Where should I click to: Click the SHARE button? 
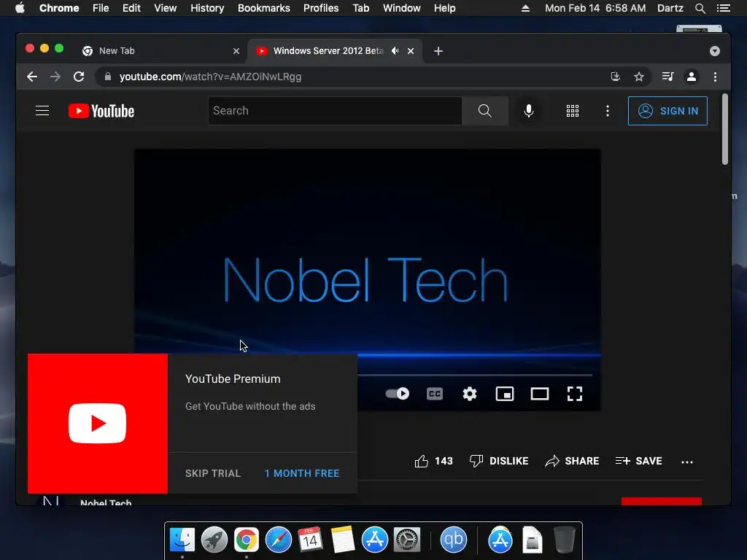click(572, 461)
